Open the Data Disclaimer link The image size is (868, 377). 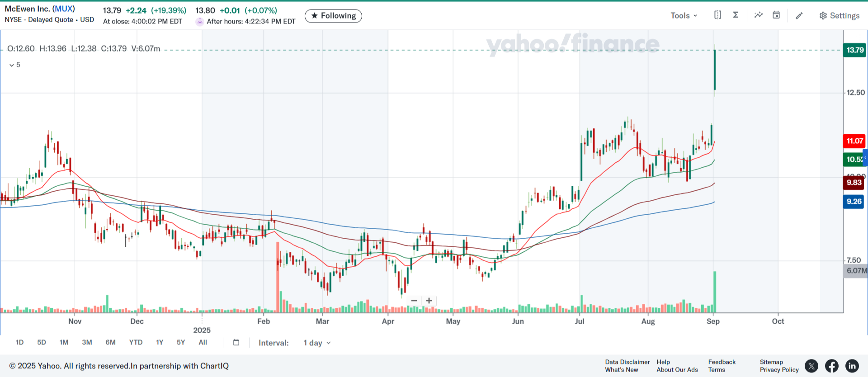(627, 362)
